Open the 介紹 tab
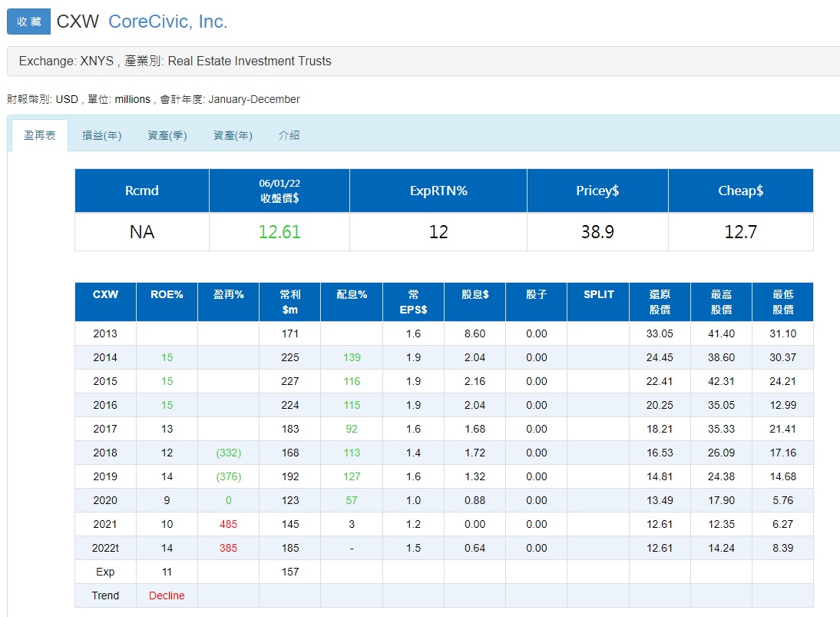This screenshot has width=840, height=617. click(x=289, y=135)
